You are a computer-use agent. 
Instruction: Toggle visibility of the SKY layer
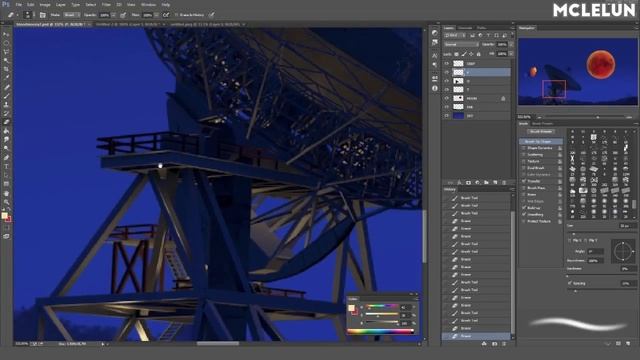[x=447, y=116]
